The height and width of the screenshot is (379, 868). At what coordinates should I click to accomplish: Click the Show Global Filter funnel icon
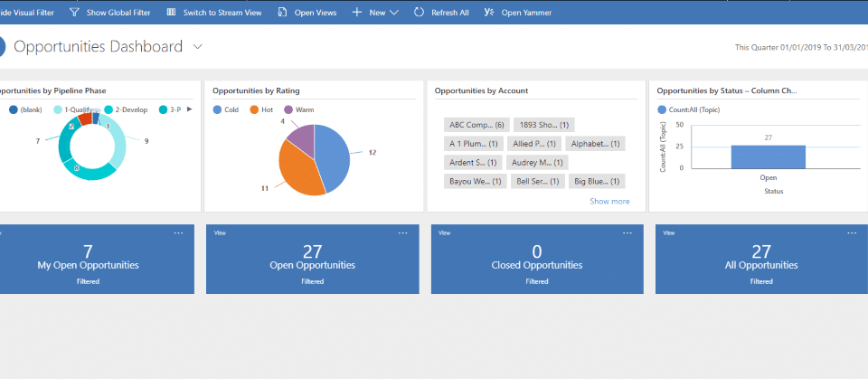[x=74, y=13]
